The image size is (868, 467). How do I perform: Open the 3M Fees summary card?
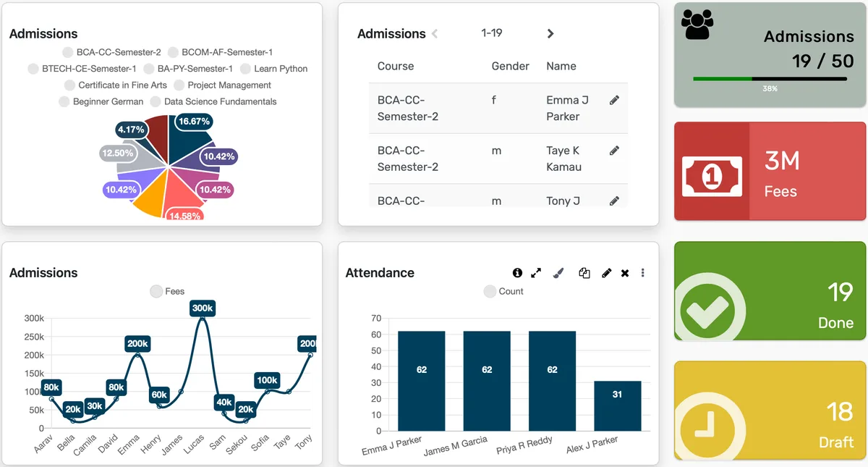(x=769, y=172)
